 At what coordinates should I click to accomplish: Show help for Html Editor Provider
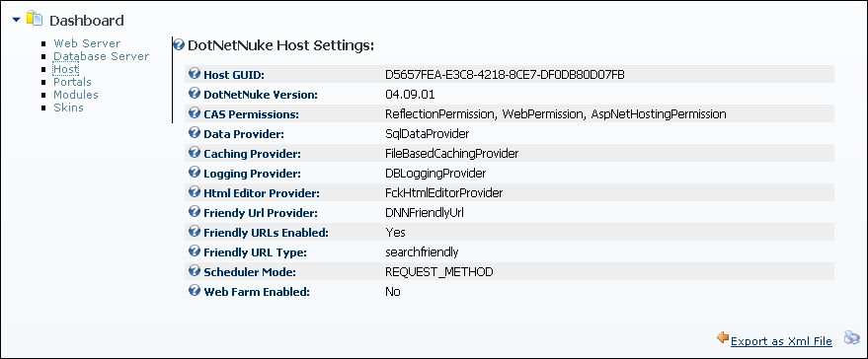click(195, 192)
